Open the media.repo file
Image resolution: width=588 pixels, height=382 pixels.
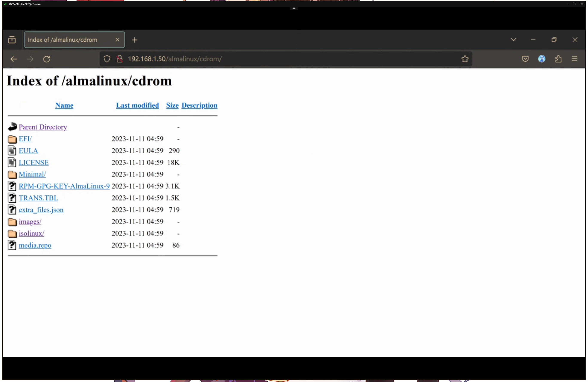[35, 245]
